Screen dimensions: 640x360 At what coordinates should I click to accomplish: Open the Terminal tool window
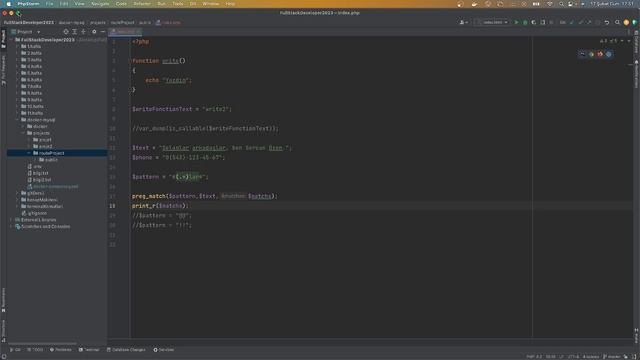89,350
